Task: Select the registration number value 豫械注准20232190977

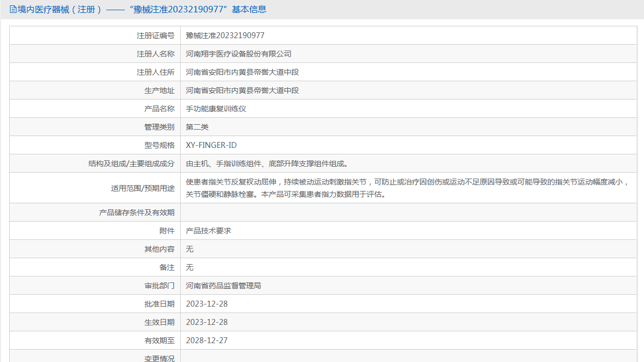Action: 225,36
